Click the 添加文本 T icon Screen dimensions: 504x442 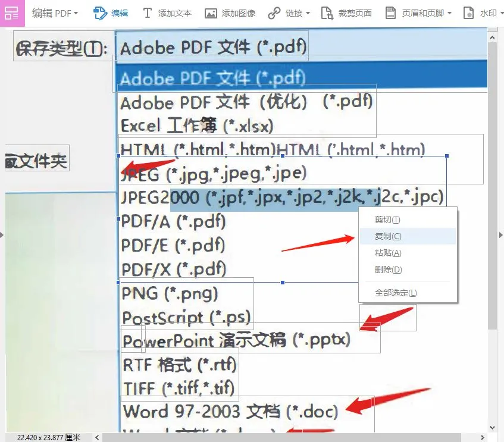pyautogui.click(x=147, y=13)
